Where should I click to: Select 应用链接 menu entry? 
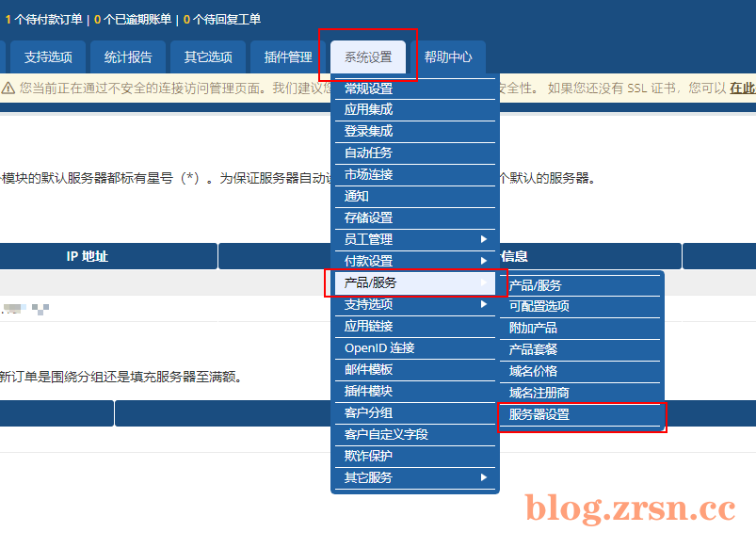(415, 326)
